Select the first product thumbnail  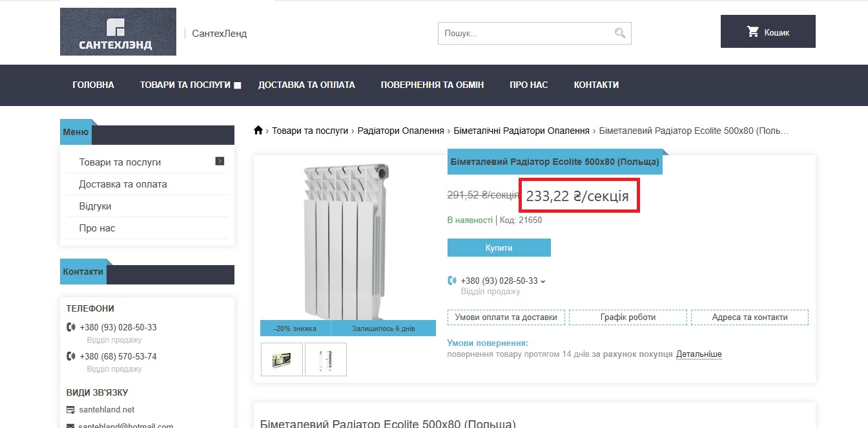[282, 359]
